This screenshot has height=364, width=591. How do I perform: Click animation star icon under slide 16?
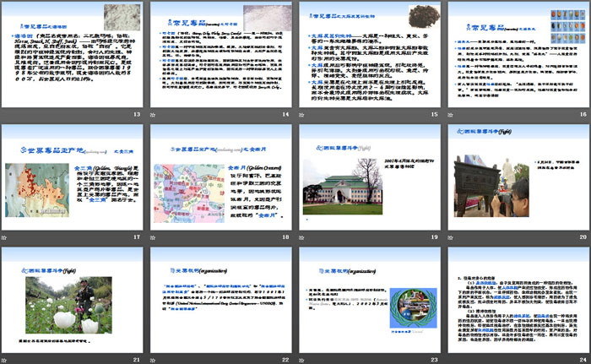pos(450,115)
